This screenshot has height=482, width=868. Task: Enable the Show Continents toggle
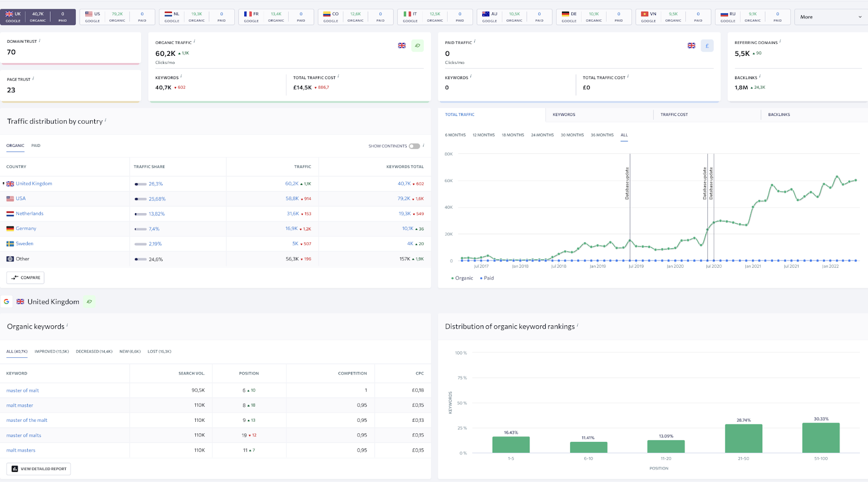(x=414, y=146)
